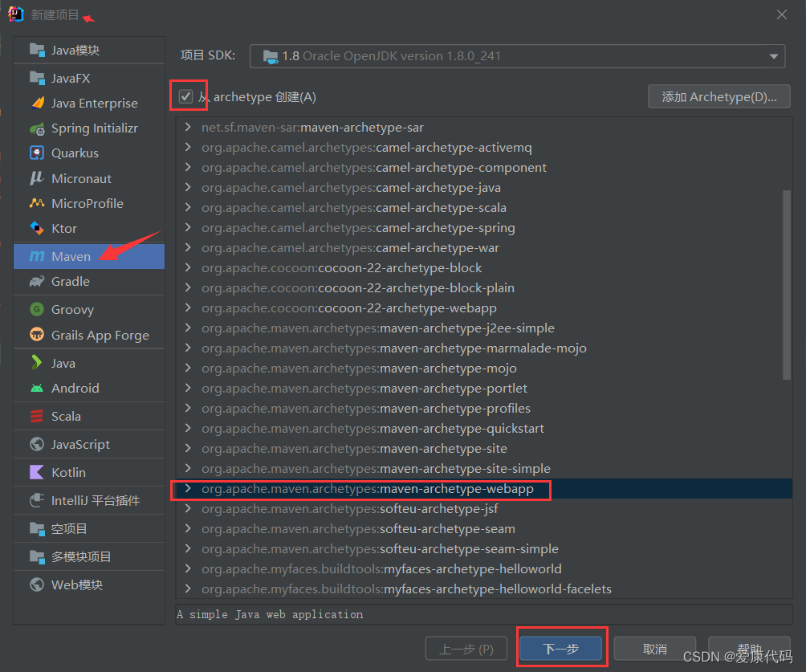806x672 pixels.
Task: Select Spring Initializr project type
Action: (89, 128)
